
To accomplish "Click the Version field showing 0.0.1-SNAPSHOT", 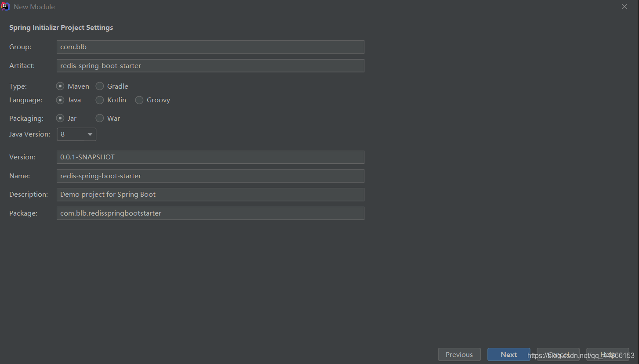I will coord(211,157).
